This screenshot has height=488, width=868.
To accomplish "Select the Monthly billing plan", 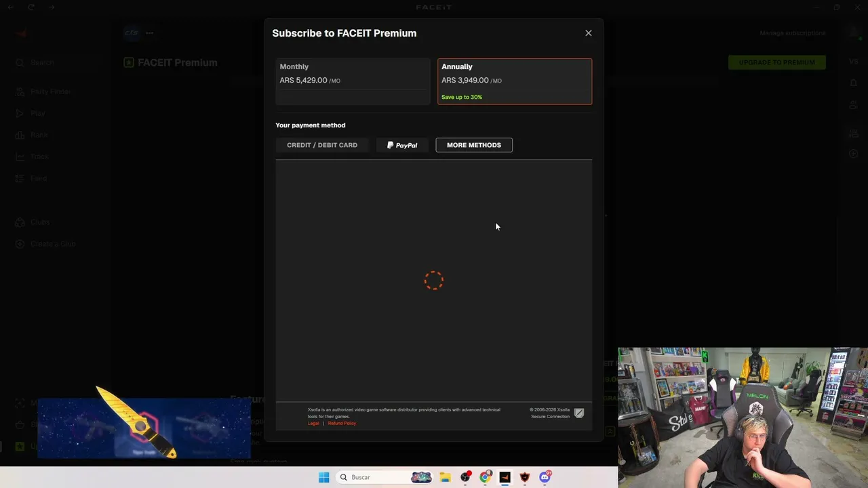I will tap(353, 81).
